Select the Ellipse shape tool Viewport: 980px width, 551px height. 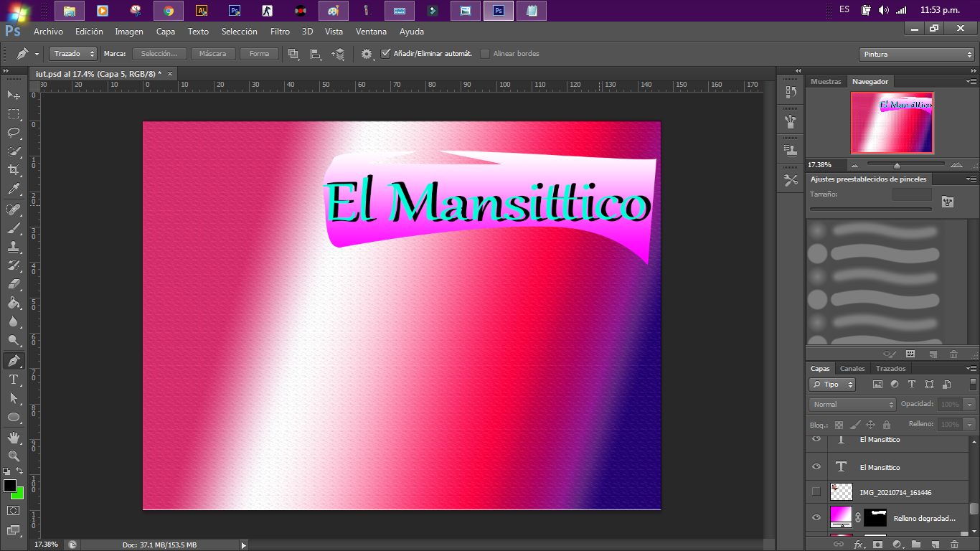click(x=14, y=417)
